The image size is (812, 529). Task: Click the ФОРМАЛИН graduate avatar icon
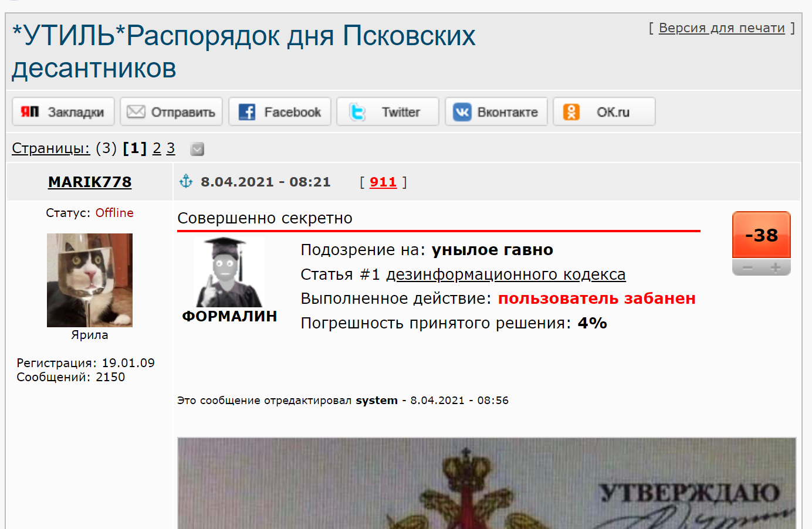tap(229, 272)
